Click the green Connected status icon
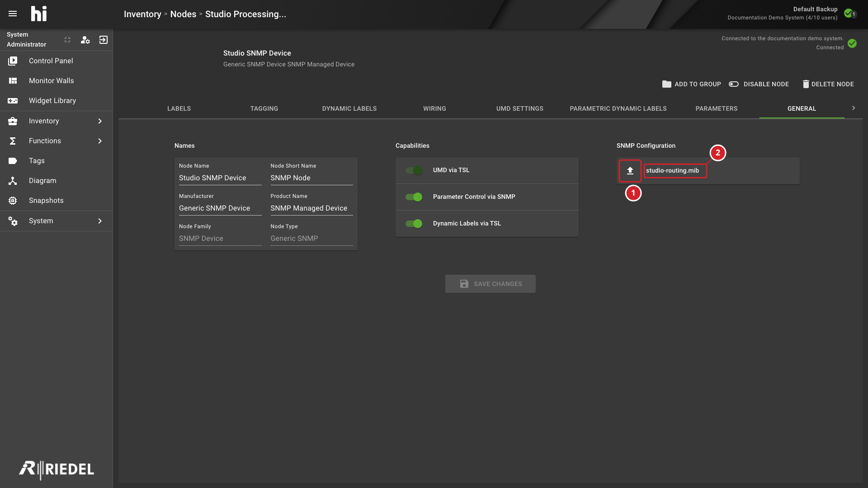Viewport: 868px width, 488px height. tap(852, 43)
